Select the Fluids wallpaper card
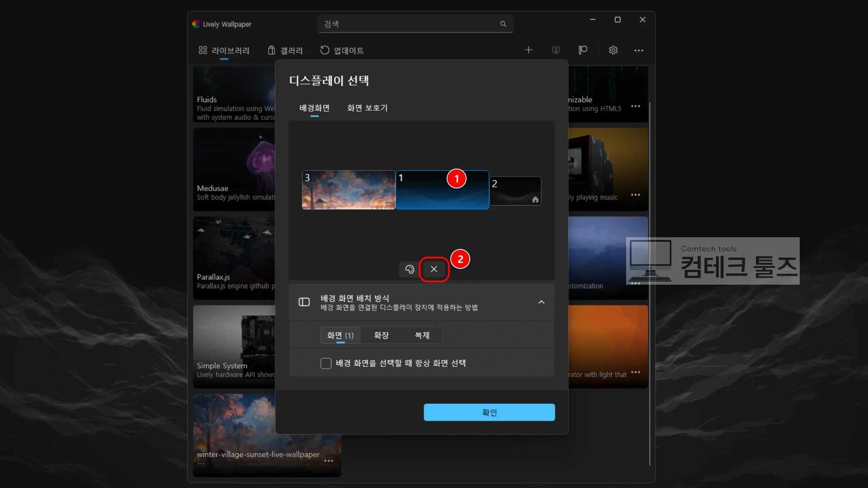Viewport: 868px width, 488px height. pyautogui.click(x=234, y=94)
